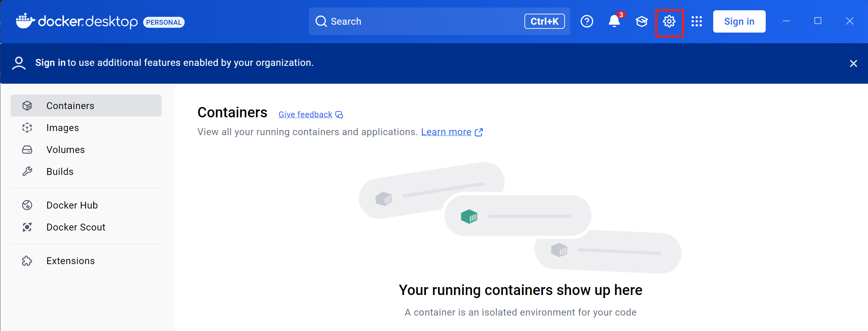The image size is (868, 331).
Task: Click the Give feedback link
Action: [x=305, y=115]
